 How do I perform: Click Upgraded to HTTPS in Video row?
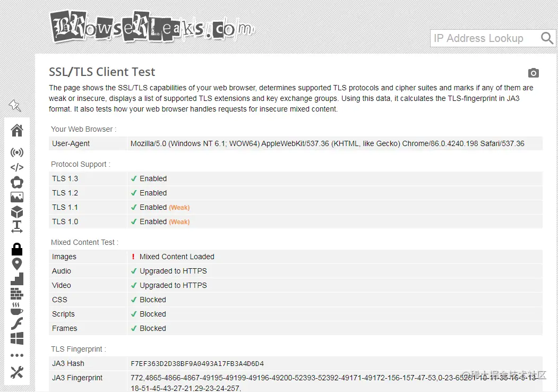(173, 285)
